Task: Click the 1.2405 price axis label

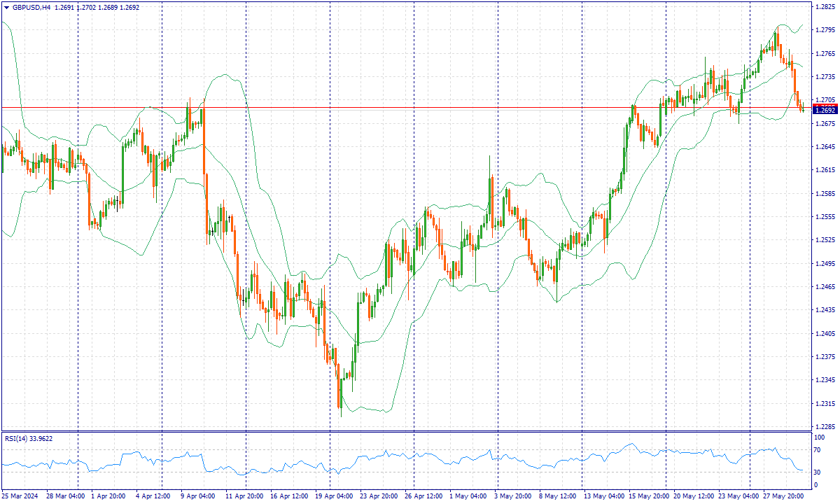Action: pyautogui.click(x=825, y=333)
